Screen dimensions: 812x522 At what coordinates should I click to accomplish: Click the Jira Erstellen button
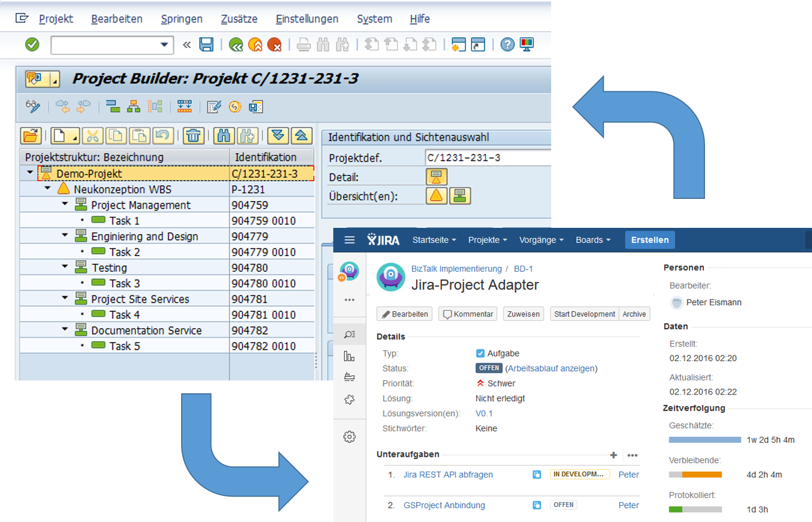pos(650,240)
